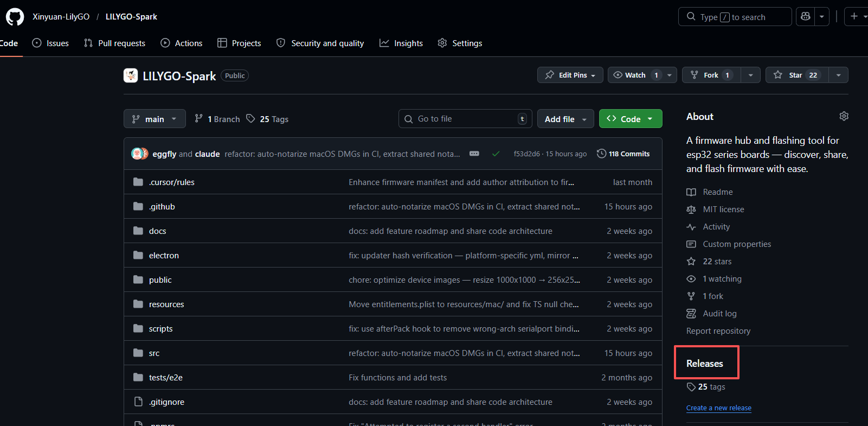868x426 pixels.
Task: Fork the repository
Action: pyautogui.click(x=711, y=75)
